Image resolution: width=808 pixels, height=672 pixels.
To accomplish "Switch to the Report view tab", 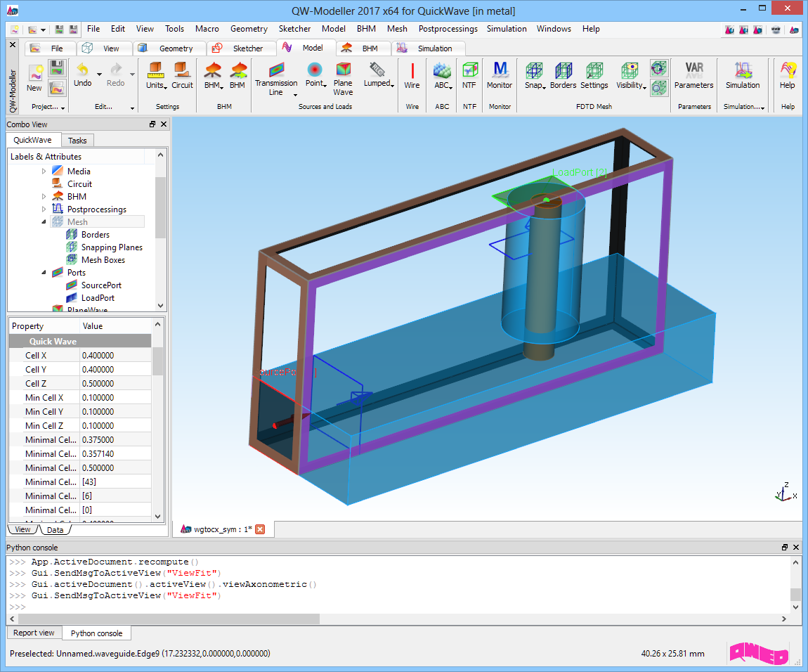I will [34, 633].
